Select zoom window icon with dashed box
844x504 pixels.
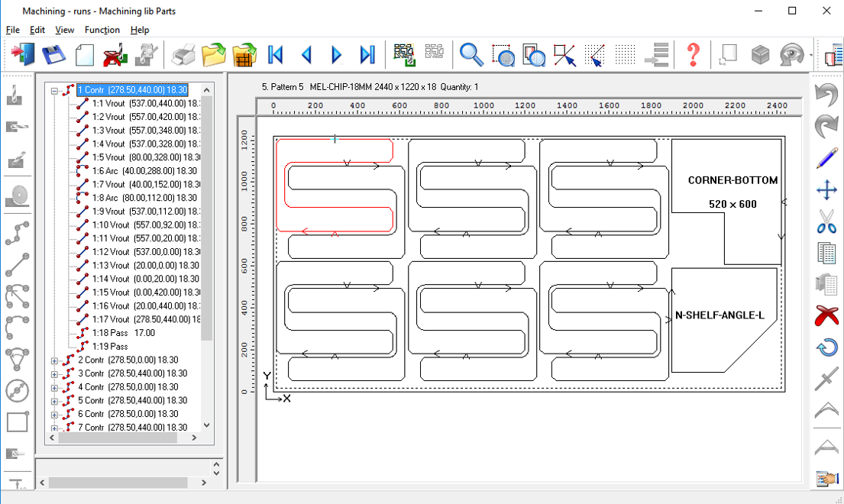click(x=503, y=55)
